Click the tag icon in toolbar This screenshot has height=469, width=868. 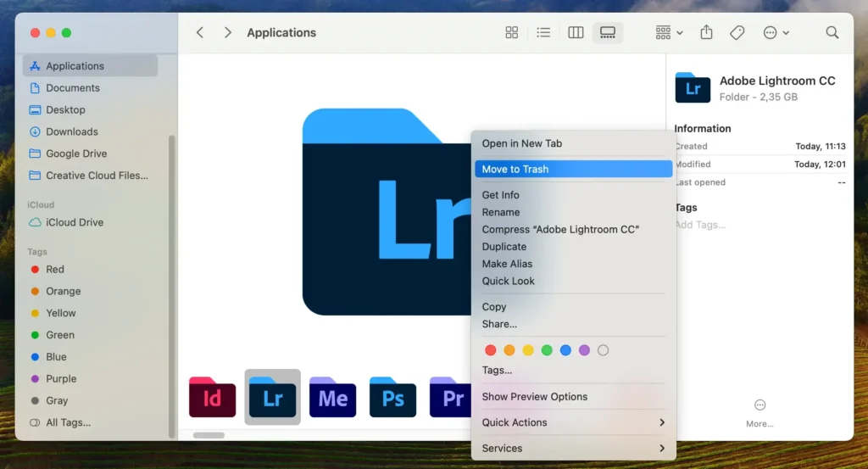tap(737, 33)
